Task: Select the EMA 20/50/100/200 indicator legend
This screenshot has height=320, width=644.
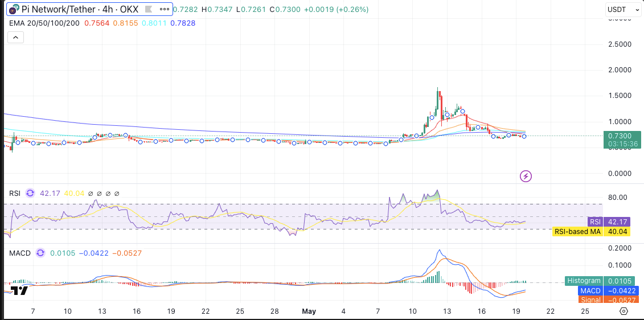Action: (x=44, y=23)
